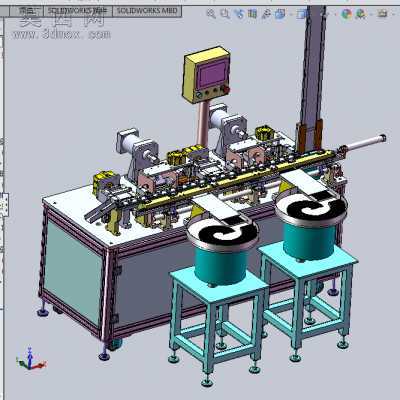Select the yellow HMI touch-screen enclosure

coord(206,75)
